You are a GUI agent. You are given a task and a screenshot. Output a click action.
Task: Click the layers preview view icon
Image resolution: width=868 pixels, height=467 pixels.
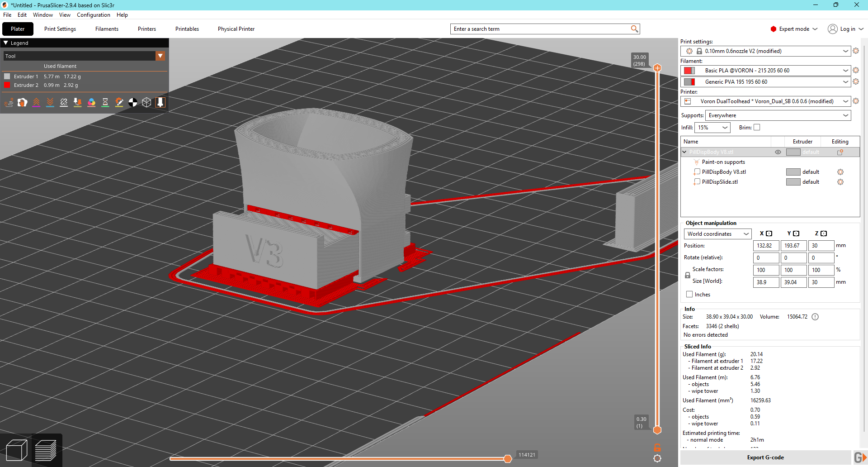click(x=46, y=450)
